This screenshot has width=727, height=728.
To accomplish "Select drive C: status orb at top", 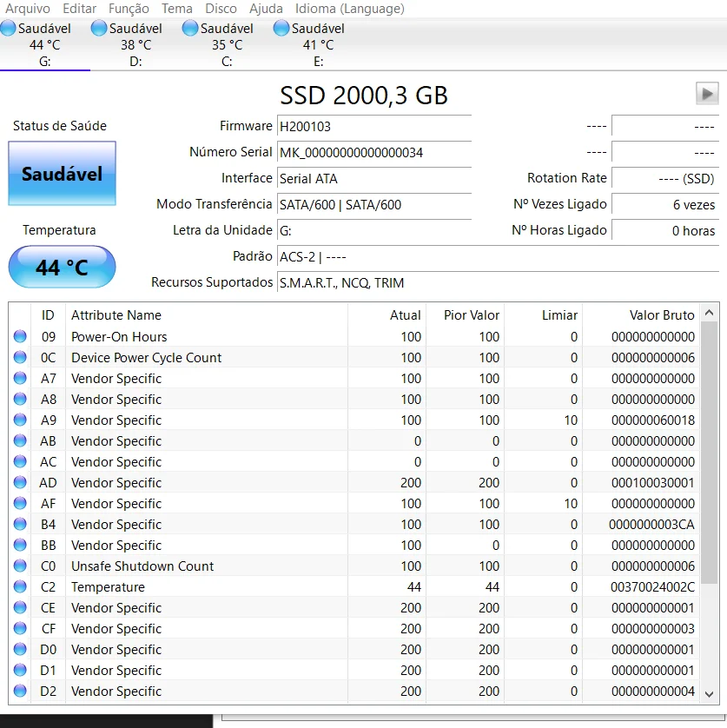I will coord(190,29).
